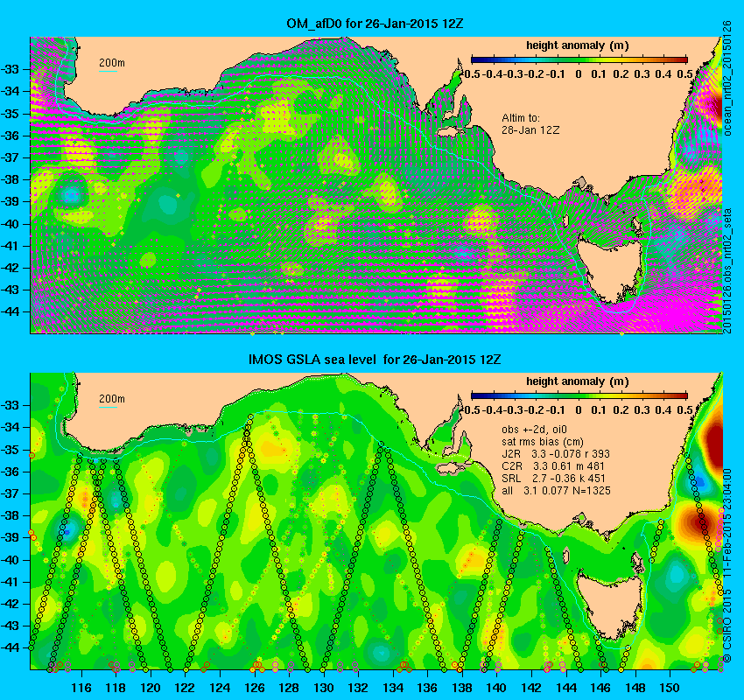Click latitude label -35 on OM_afD0 panel
Image resolution: width=744 pixels, height=700 pixels.
click(10, 114)
